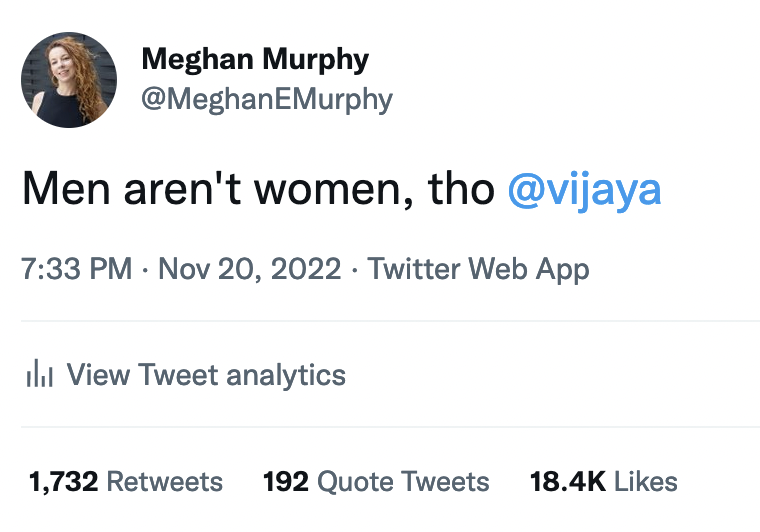Screen dimensions: 760x532
Task: Click the @vijaya mention link
Action: pyautogui.click(x=585, y=189)
